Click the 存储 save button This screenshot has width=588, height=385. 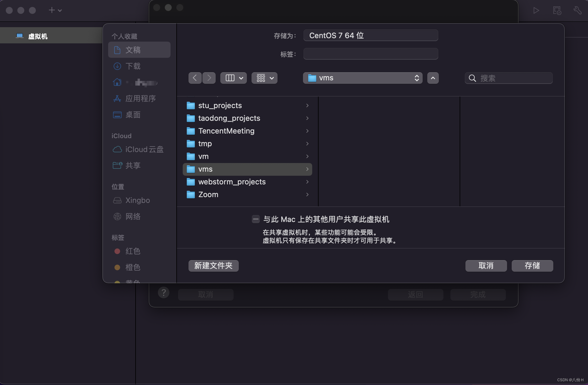(532, 266)
